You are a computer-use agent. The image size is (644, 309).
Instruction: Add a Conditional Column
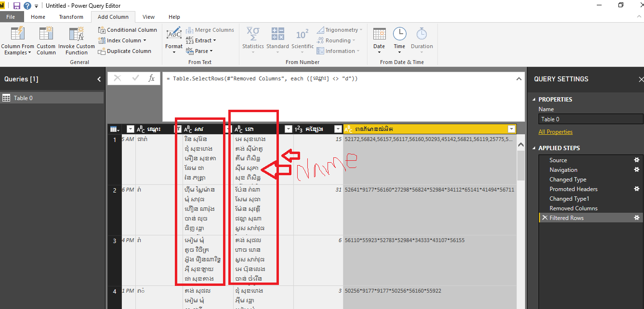pyautogui.click(x=128, y=30)
